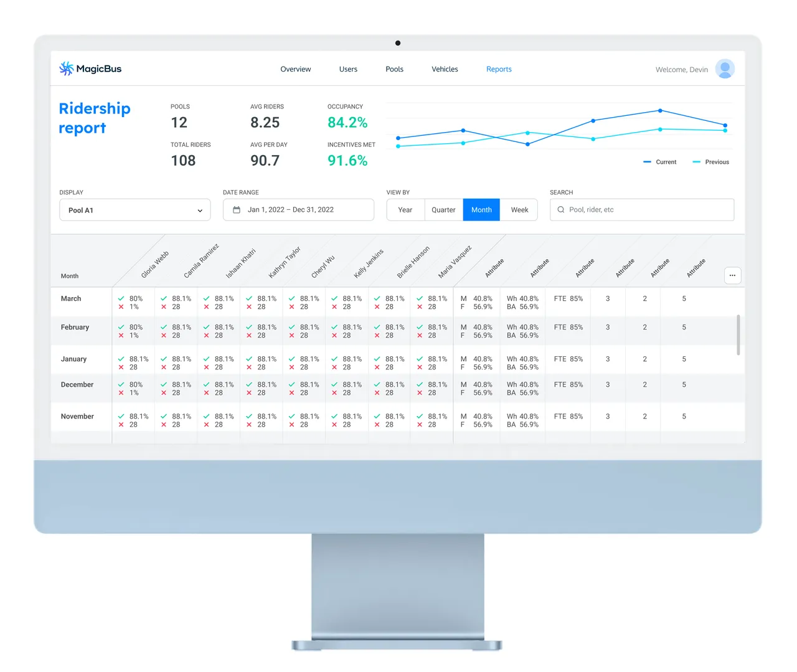797x672 pixels.
Task: Click the Occupancy 84.2% value
Action: (347, 123)
